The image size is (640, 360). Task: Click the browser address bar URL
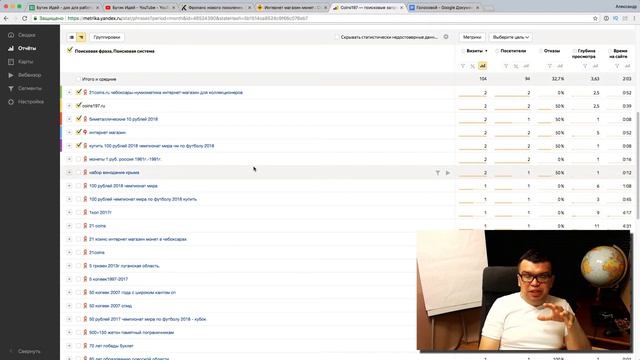188,18
